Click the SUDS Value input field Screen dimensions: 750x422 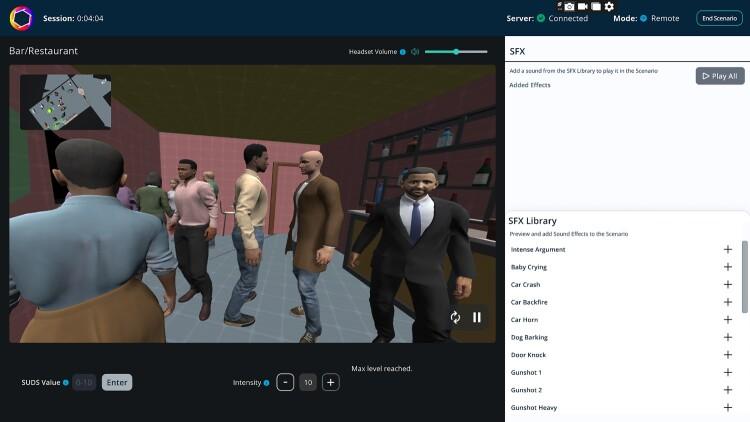point(84,382)
